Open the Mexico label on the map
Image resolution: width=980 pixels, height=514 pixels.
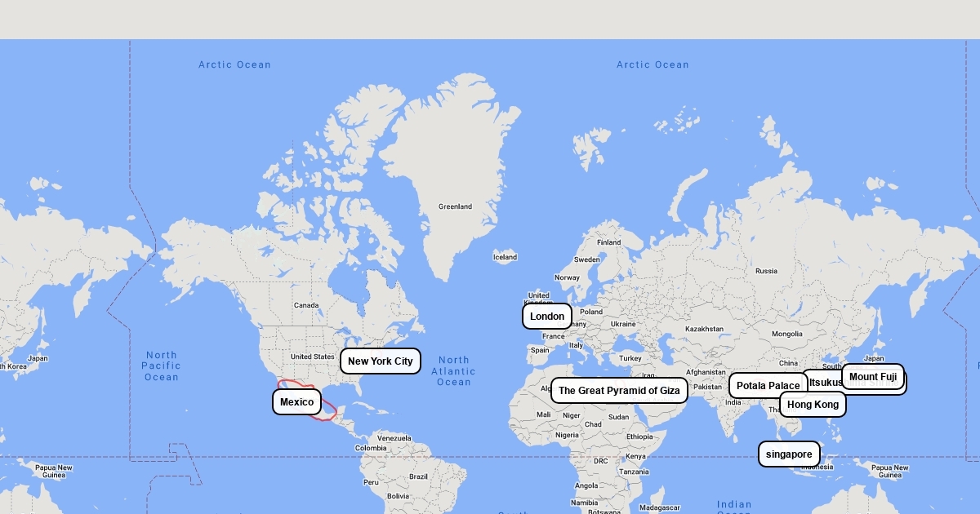[x=296, y=402]
